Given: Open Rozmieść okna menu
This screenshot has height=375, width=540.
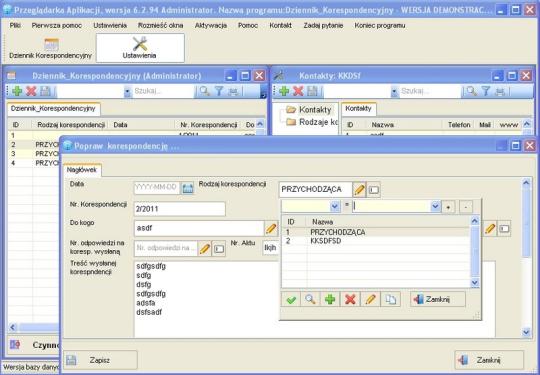Looking at the screenshot, I should (x=160, y=25).
